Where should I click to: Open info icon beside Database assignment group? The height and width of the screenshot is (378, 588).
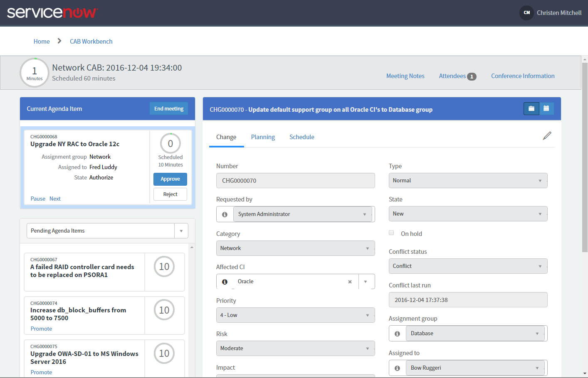coord(397,334)
